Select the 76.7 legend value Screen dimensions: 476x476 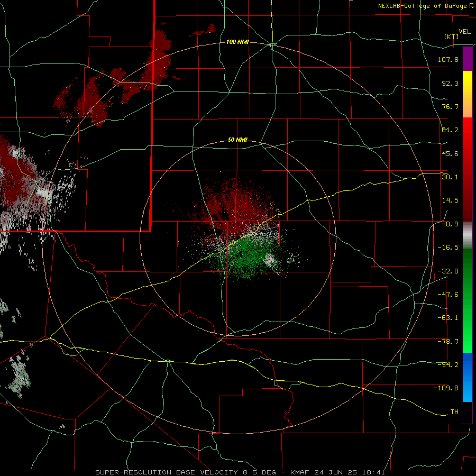tap(450, 106)
